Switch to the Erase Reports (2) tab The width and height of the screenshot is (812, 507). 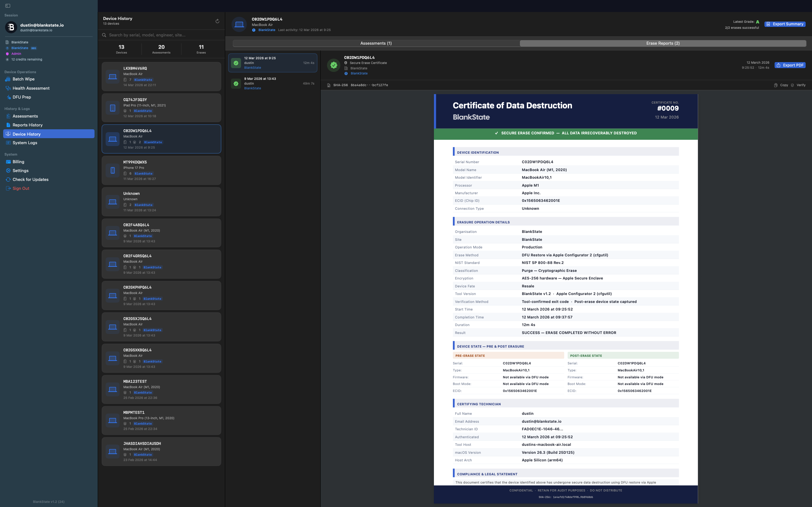[663, 43]
